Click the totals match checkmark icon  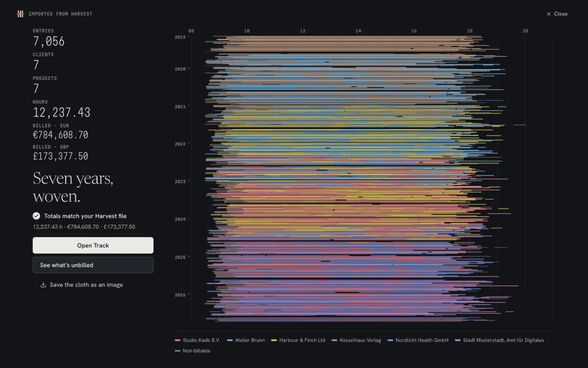click(36, 216)
